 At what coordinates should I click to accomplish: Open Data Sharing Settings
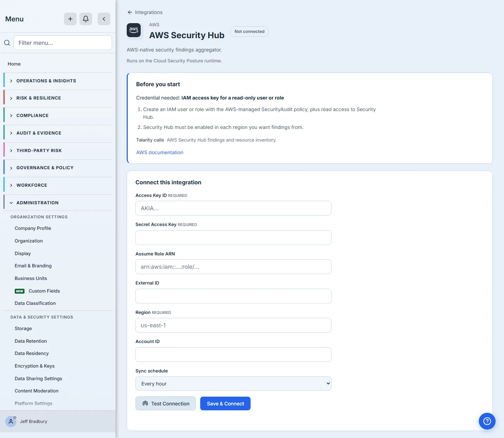pyautogui.click(x=38, y=379)
